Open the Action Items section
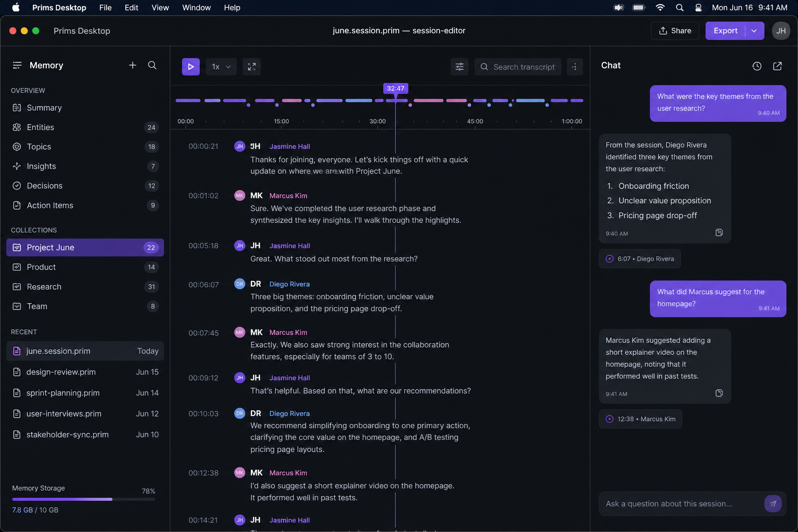798x532 pixels. coord(85,205)
